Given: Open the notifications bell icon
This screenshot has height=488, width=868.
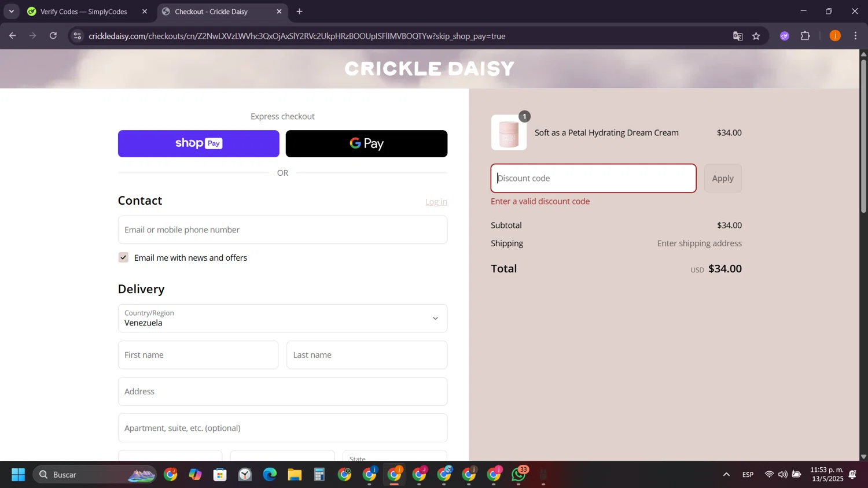Looking at the screenshot, I should (x=852, y=475).
